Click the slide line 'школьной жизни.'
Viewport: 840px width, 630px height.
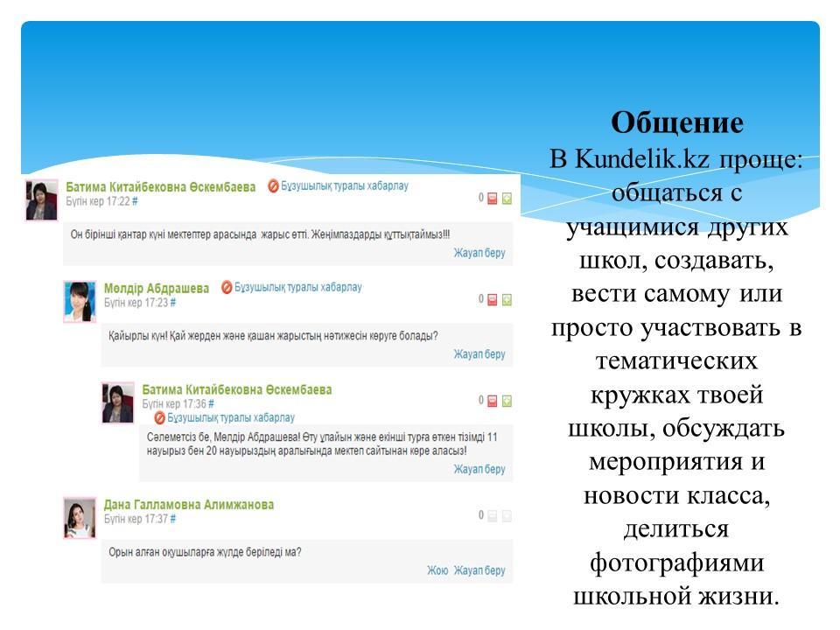coord(676,596)
